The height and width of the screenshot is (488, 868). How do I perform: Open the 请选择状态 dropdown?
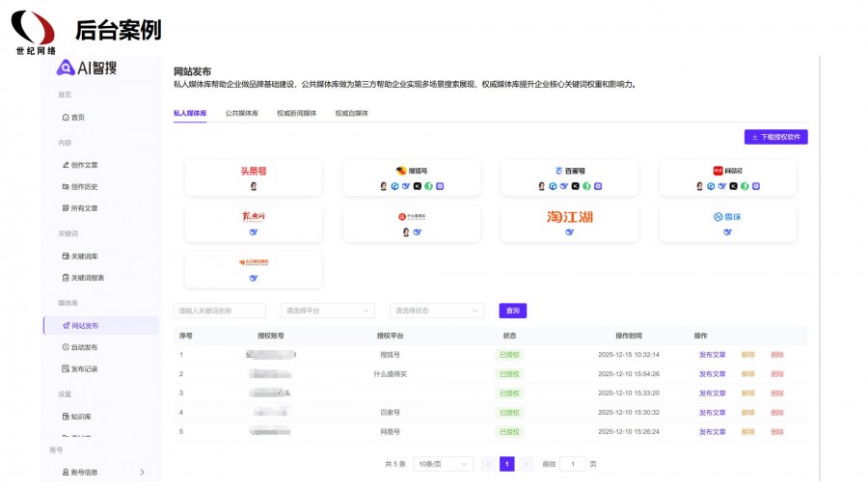[437, 311]
